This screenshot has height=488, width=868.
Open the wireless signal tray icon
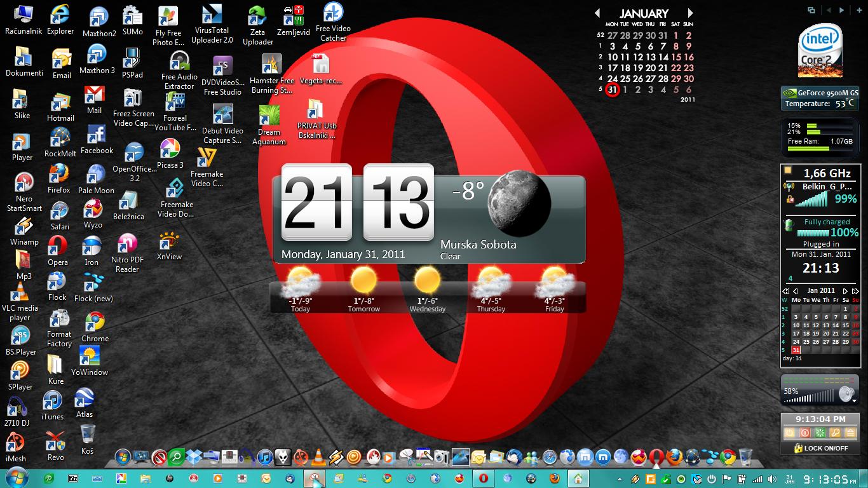[x=756, y=479]
